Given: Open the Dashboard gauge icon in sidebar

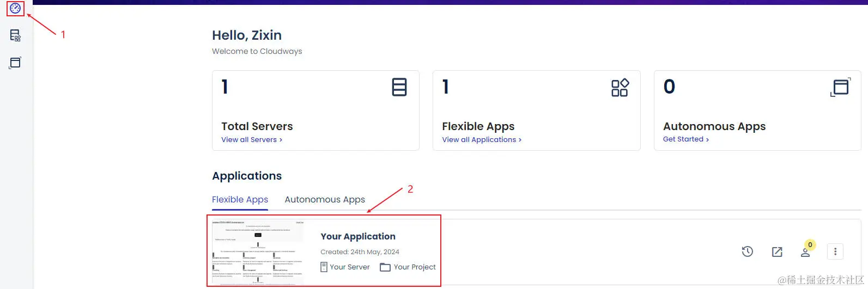Looking at the screenshot, I should 15,8.
